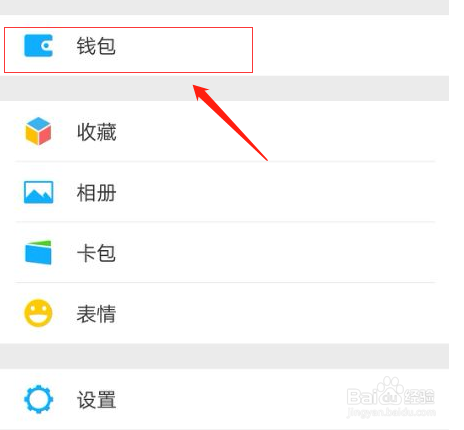The width and height of the screenshot is (464, 430).
Task: Click blank space of the 卡包 row
Action: 267,252
